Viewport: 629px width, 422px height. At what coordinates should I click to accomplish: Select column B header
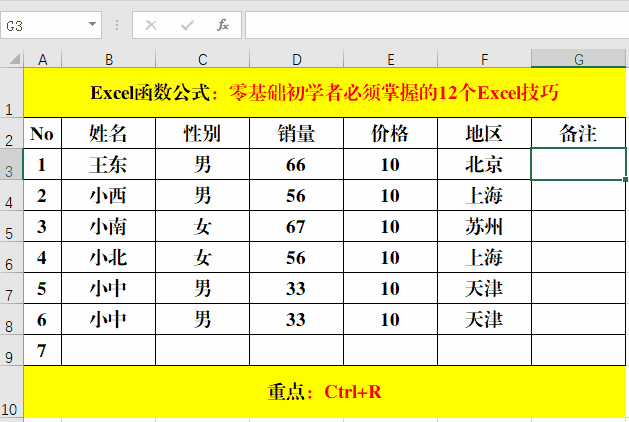pos(108,59)
